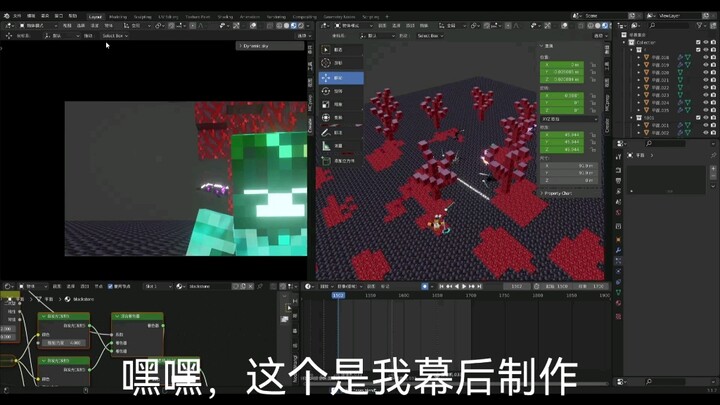Switch to the Sculpting workspace tab
Screen dimensions: 720x405
(x=142, y=17)
